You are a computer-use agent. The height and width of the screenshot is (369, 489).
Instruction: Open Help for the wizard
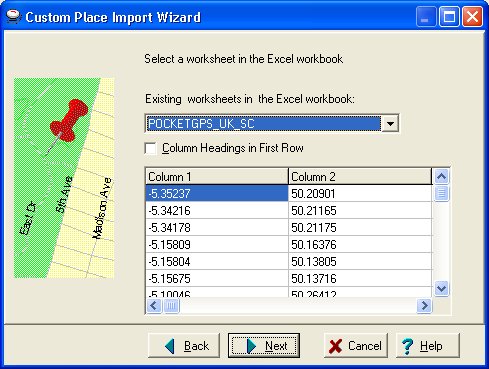coord(428,346)
